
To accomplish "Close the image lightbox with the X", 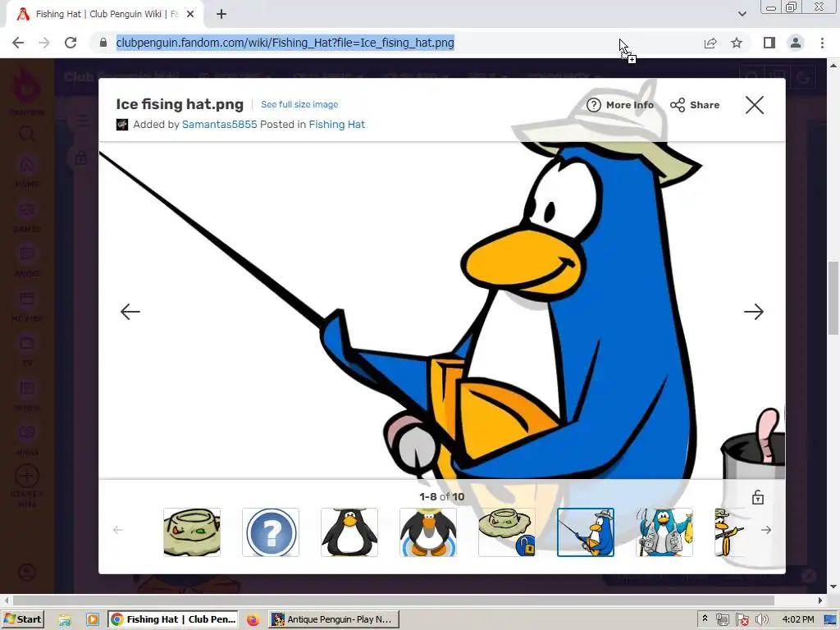I will point(755,105).
